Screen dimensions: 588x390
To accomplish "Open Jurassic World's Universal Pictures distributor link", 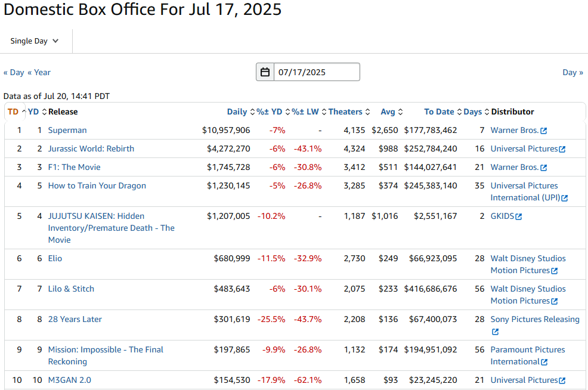I will point(524,148).
